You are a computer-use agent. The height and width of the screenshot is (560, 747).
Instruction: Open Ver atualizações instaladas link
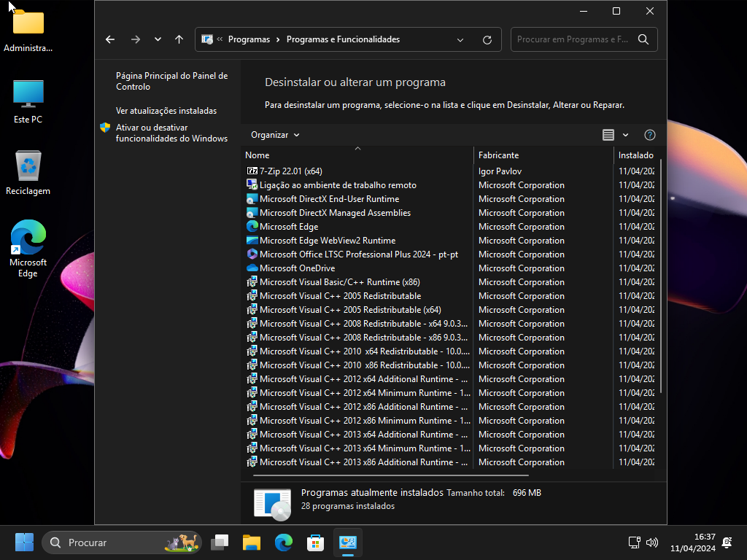(166, 111)
